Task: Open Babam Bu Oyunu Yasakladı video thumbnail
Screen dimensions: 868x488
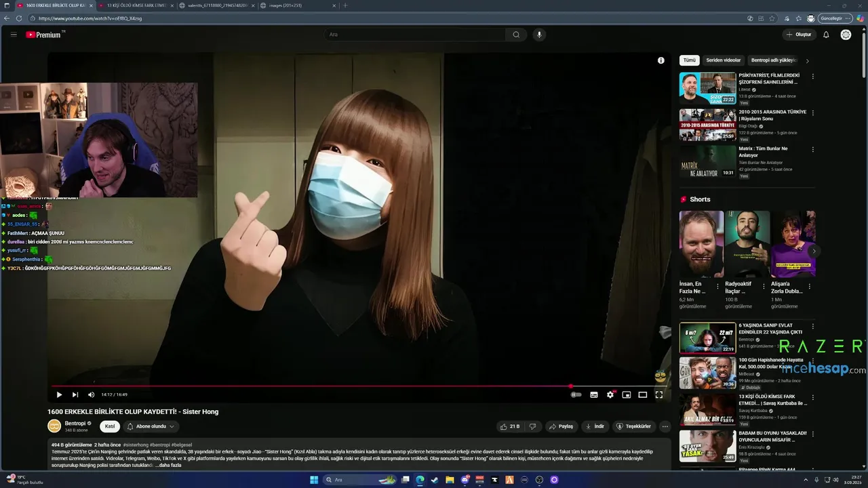Action: [707, 446]
